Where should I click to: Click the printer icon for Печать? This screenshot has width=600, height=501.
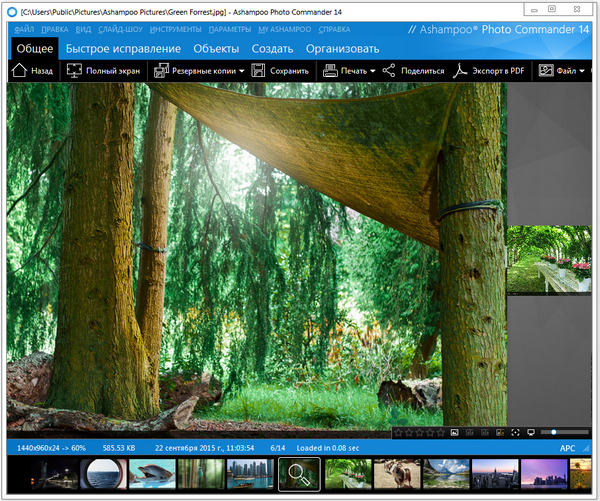(x=331, y=71)
